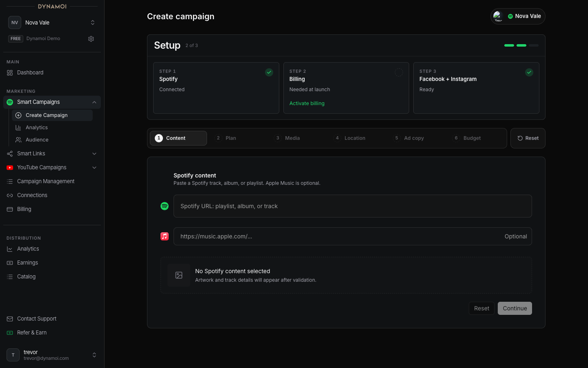Select the Budget step tab
588x368 pixels.
point(477,138)
